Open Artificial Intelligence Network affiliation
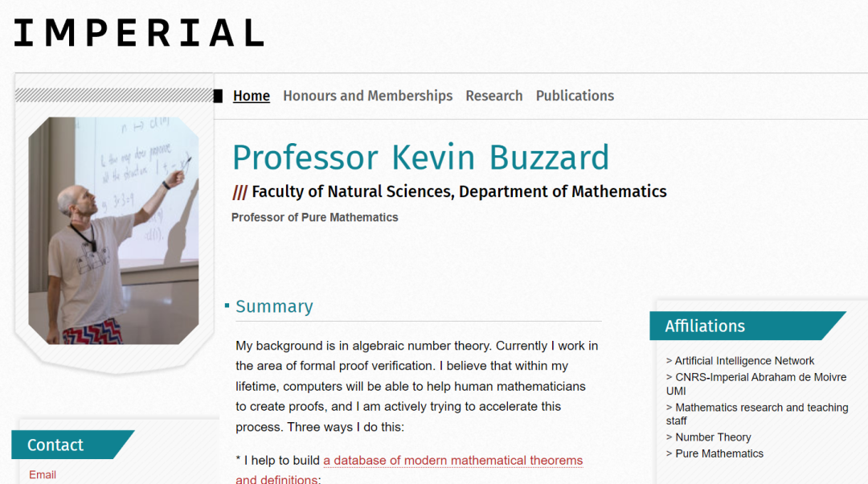This screenshot has height=484, width=868. [744, 361]
